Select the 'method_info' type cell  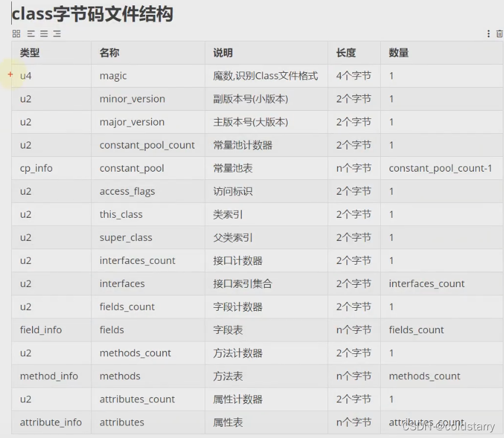point(49,376)
